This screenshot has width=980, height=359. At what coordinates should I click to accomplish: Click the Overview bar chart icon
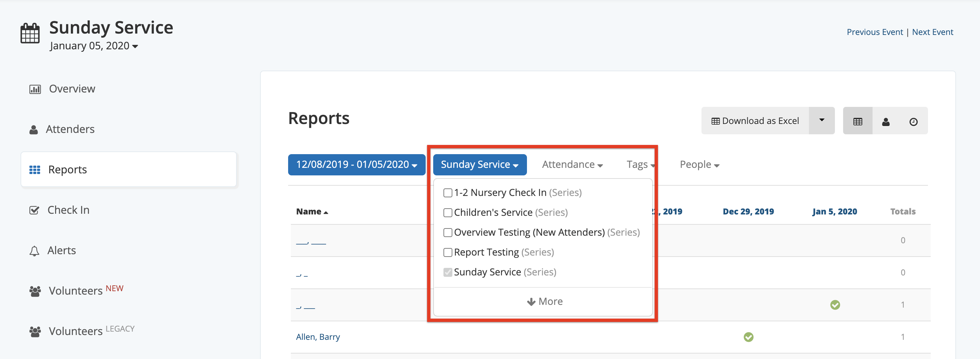35,89
